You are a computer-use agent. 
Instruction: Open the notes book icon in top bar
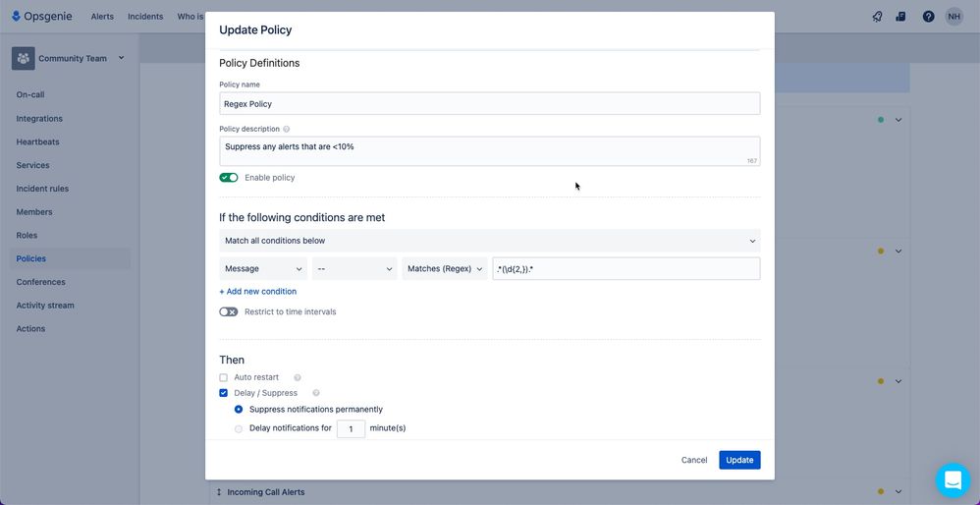pos(900,17)
